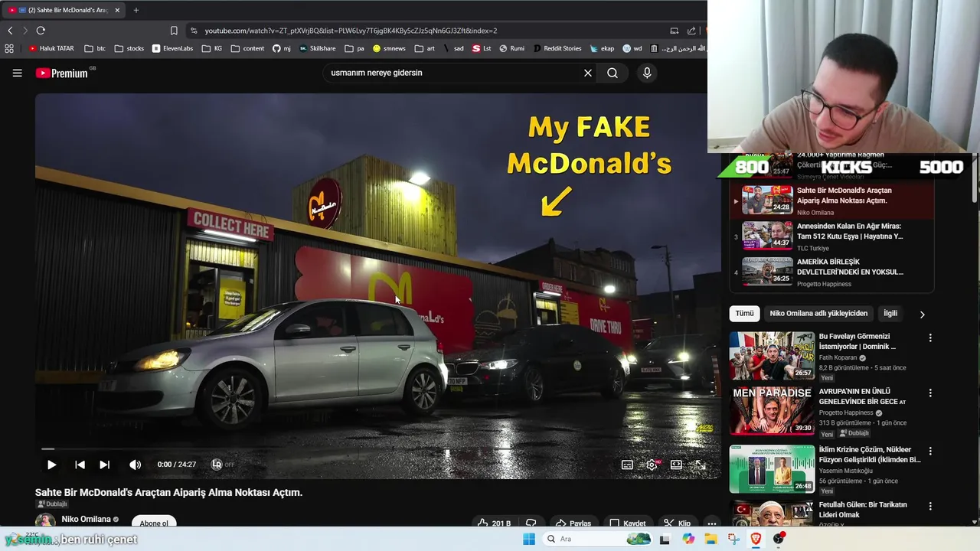This screenshot has height=551, width=980.
Task: Open the btc bookmark folder
Action: coord(95,48)
